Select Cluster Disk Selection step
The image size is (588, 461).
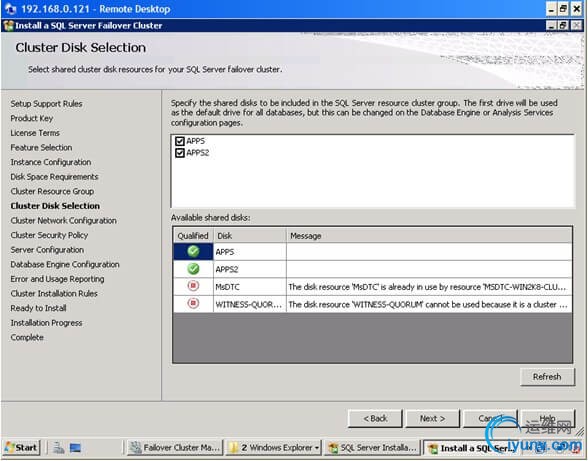pyautogui.click(x=55, y=206)
